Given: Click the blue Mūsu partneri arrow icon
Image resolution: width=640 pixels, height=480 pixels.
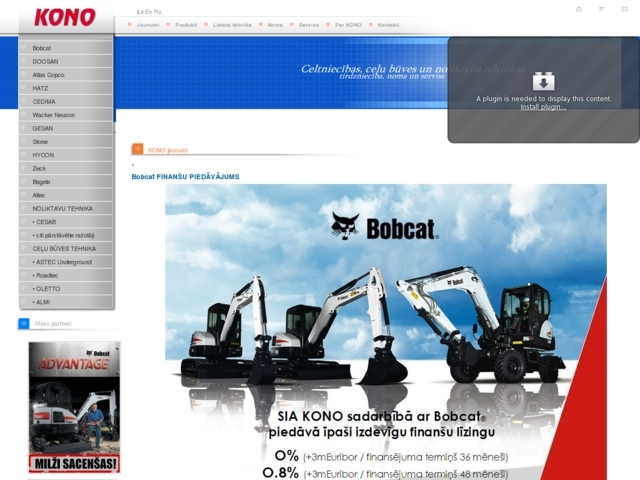Looking at the screenshot, I should [24, 324].
